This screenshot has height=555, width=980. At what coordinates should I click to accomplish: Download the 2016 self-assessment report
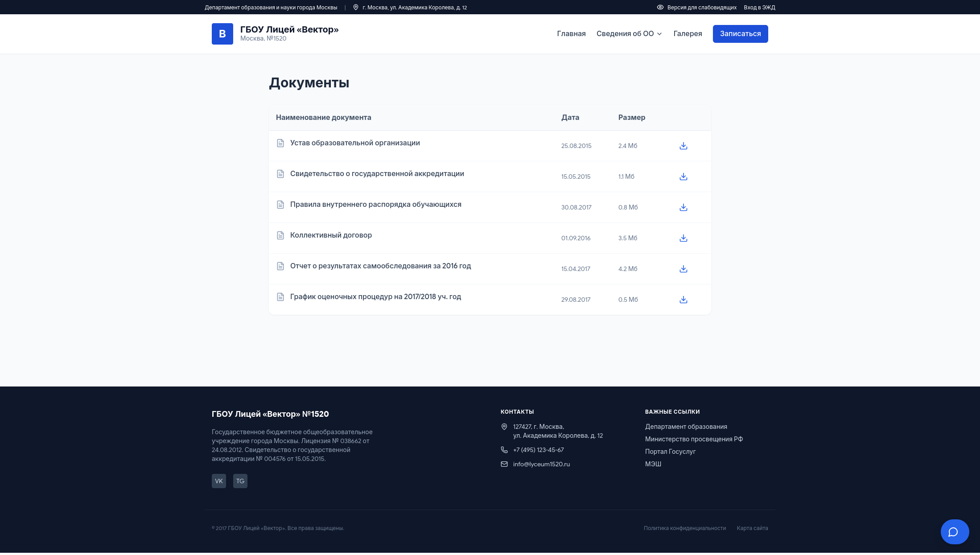pyautogui.click(x=683, y=269)
